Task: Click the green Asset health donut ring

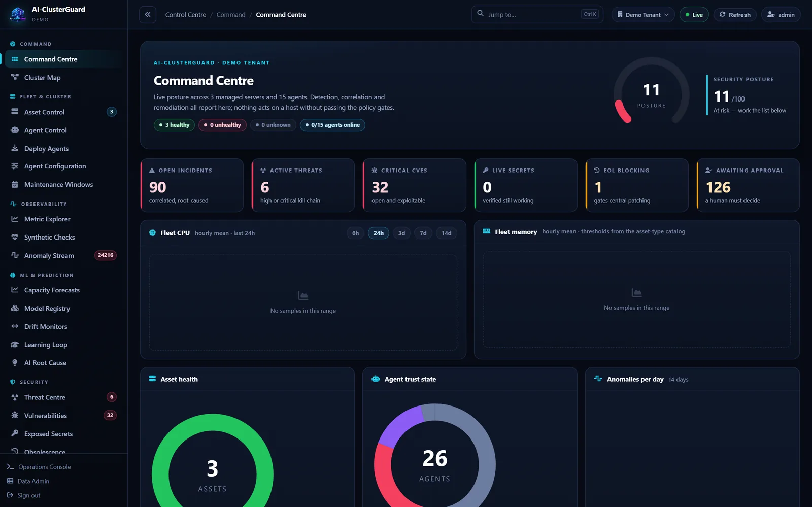Action: pos(213,459)
